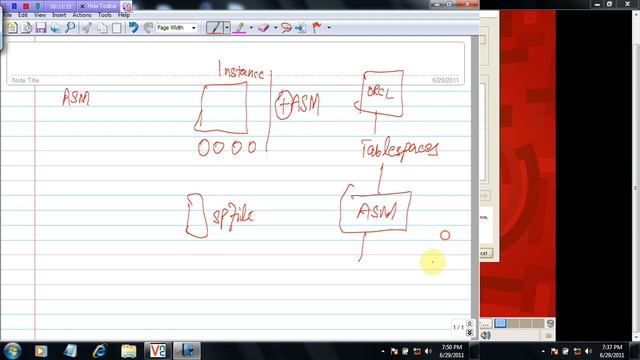Open the File menu

click(7, 15)
